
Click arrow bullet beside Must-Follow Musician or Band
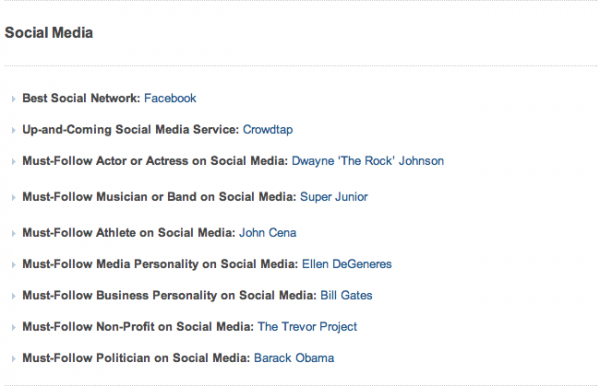pos(13,198)
